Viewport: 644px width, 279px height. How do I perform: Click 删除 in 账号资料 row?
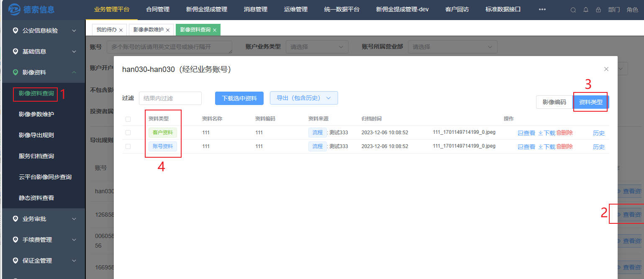click(564, 146)
